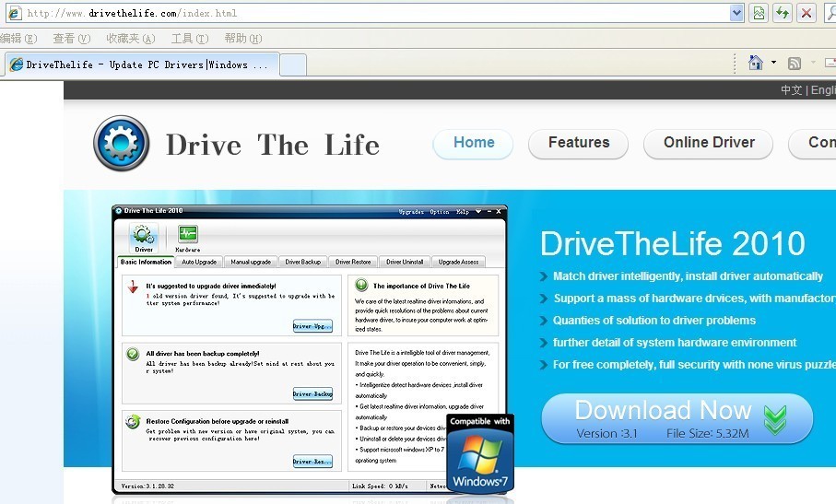The height and width of the screenshot is (504, 836).
Task: Click the compatibility view icon in address bar
Action: 759,13
